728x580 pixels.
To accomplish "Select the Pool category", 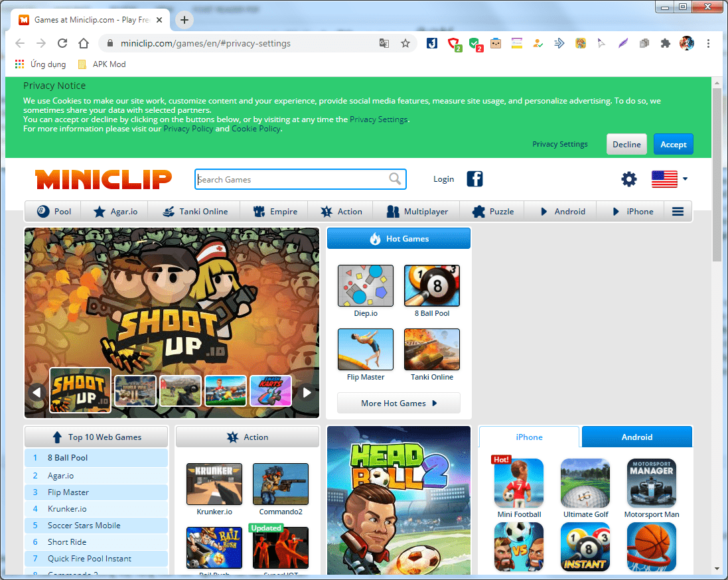I will pyautogui.click(x=53, y=212).
